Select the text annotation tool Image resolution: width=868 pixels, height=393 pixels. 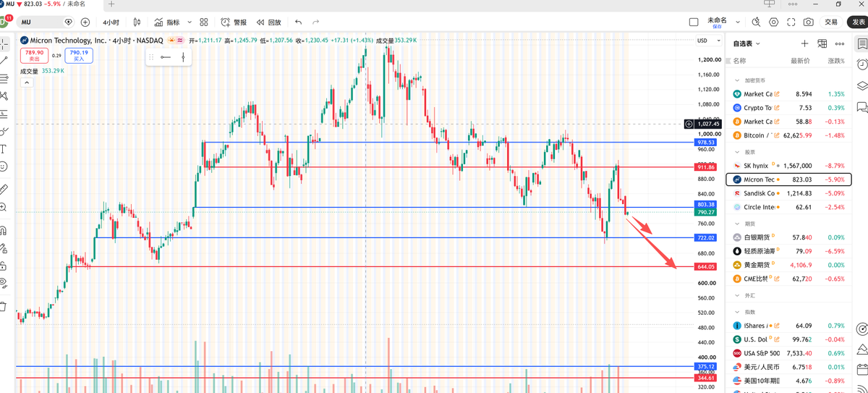point(4,149)
